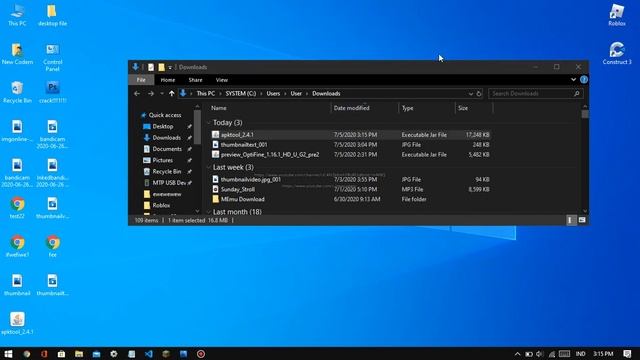
Task: Click SYSTEM (C:) in address breadcrumb
Action: [x=241, y=93]
